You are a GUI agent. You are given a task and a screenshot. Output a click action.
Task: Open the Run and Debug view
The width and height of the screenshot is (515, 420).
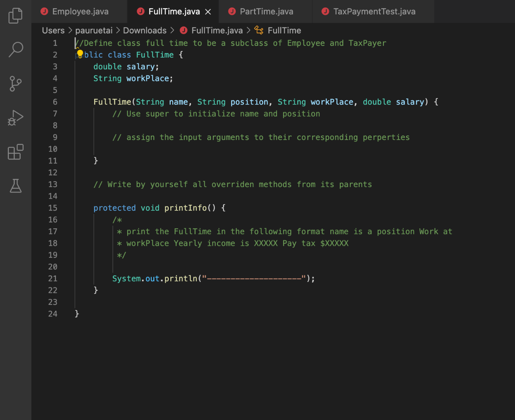pos(16,118)
